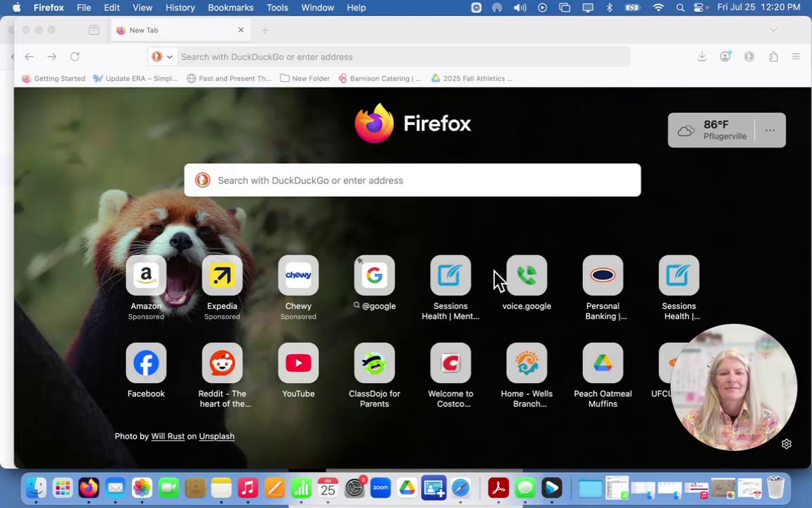
Task: Open the volume control in menu bar
Action: [520, 8]
